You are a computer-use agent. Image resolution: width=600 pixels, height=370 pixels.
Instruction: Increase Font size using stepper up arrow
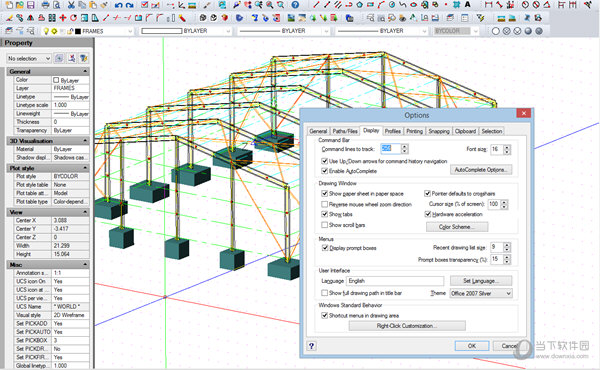coord(507,147)
